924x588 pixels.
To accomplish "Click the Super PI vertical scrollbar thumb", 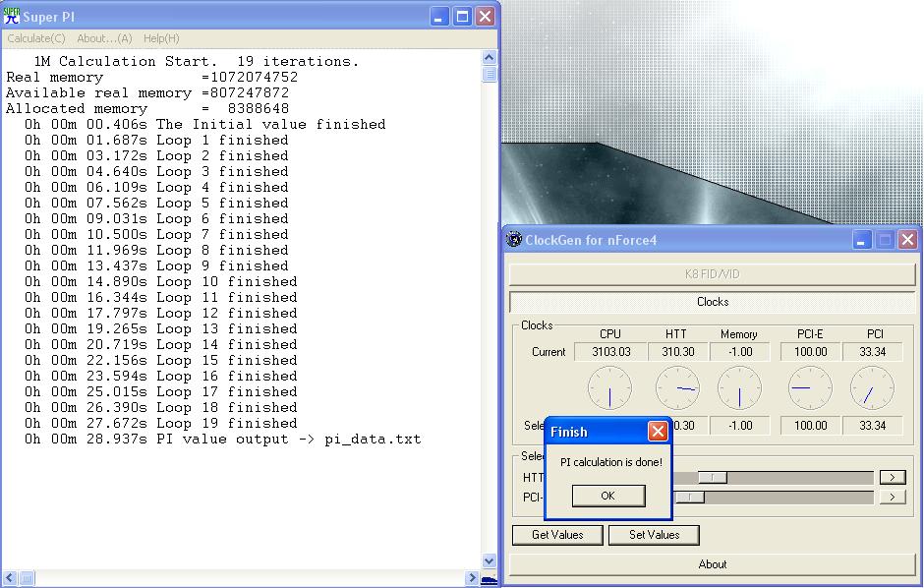I will [x=490, y=74].
